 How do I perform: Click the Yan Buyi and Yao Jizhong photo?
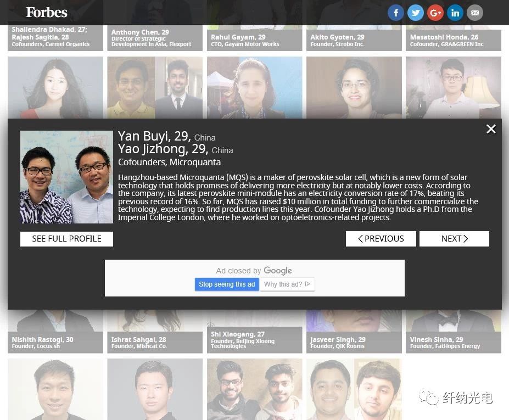click(66, 177)
